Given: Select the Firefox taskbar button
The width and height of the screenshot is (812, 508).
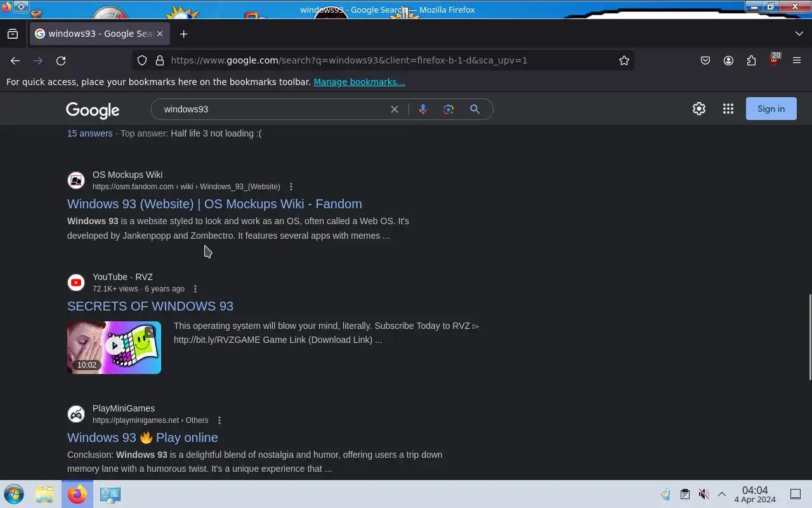Looking at the screenshot, I should point(77,494).
